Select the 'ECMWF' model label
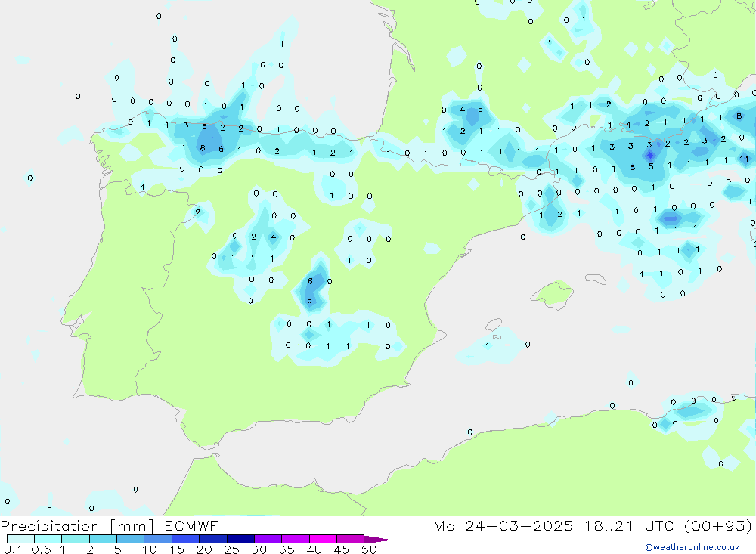 [x=191, y=526]
